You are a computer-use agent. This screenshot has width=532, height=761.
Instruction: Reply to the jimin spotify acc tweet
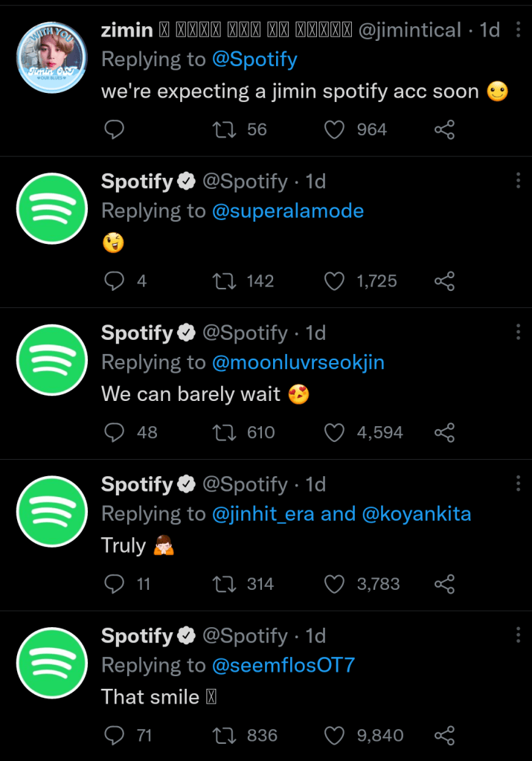(x=114, y=130)
